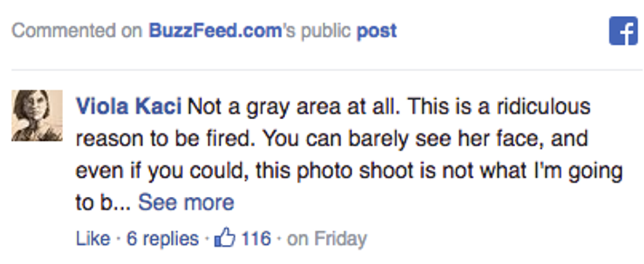Open Viola Kaci's profile name link
This screenshot has height=264, width=644.
(129, 107)
